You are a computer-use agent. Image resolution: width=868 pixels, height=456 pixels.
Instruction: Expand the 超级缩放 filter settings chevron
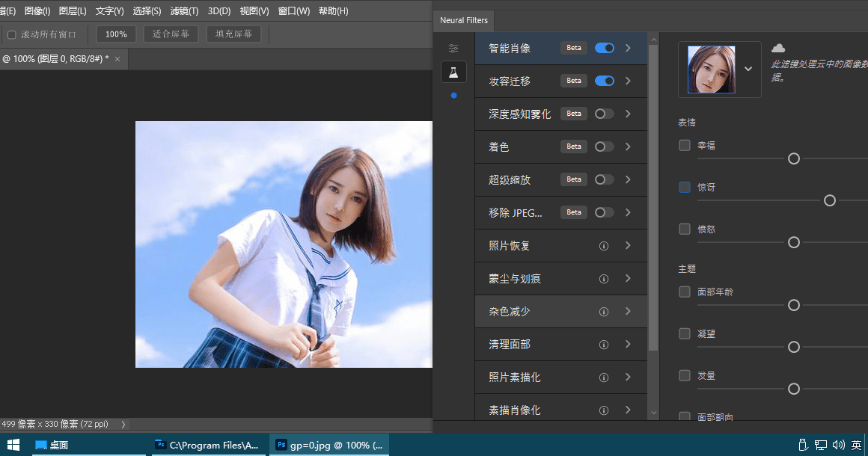(x=629, y=179)
